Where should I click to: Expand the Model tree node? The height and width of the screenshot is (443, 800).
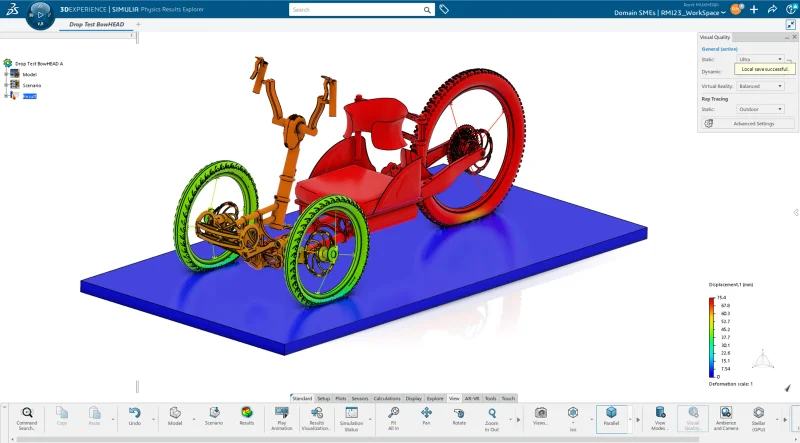(x=6, y=75)
